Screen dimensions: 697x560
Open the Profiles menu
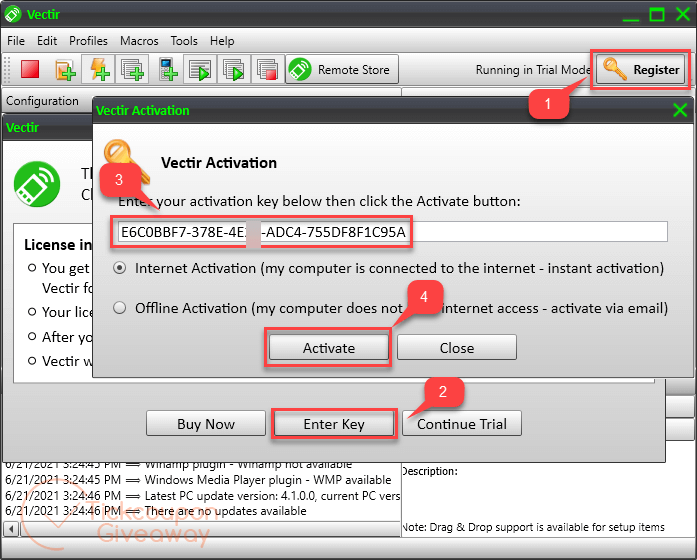[x=88, y=41]
